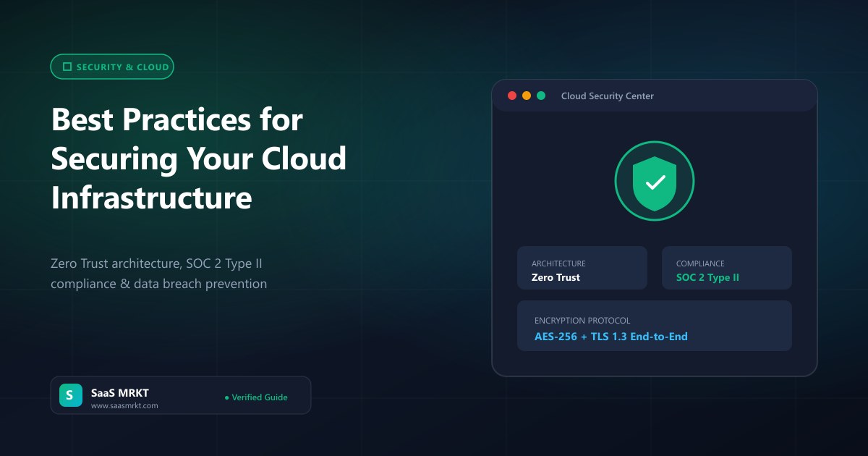Click the green window dot in Cloud Security Center
Screen dimensions: 868x456
click(541, 96)
